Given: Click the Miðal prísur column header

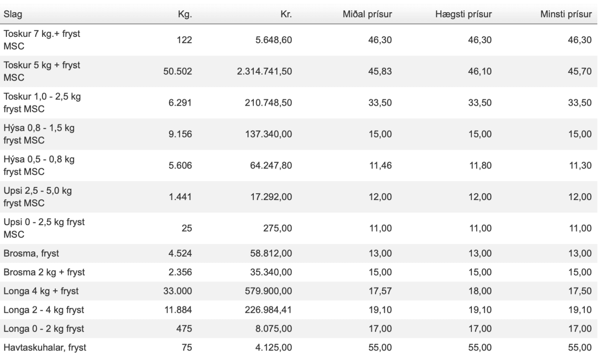Looking at the screenshot, I should click(367, 14).
